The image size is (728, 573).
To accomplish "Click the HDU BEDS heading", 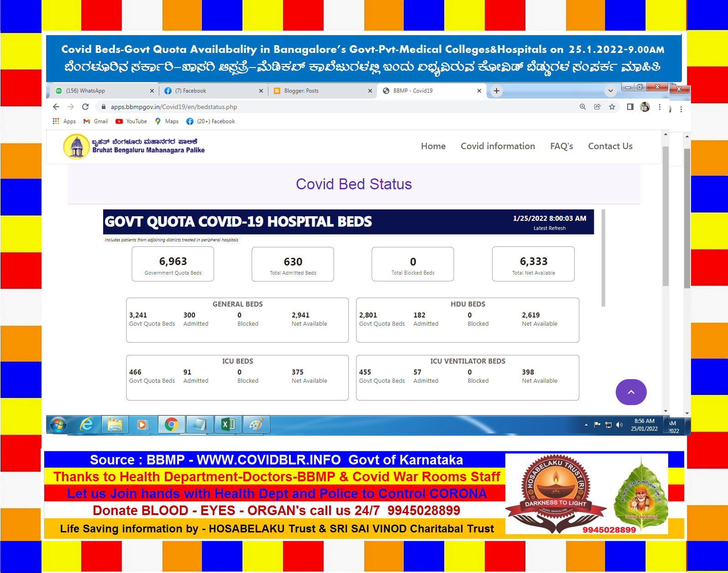I will point(468,304).
